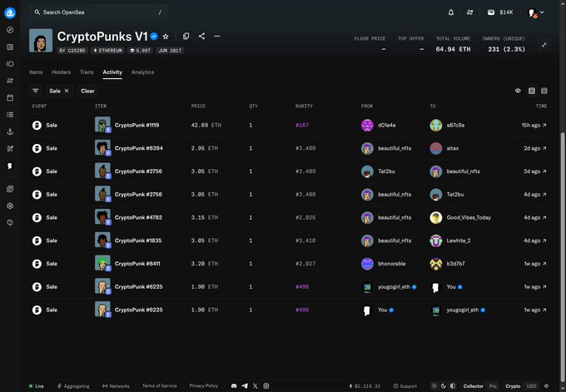Screen dimensions: 566x392
Task: Switch to the Holders tab
Action: [61, 72]
